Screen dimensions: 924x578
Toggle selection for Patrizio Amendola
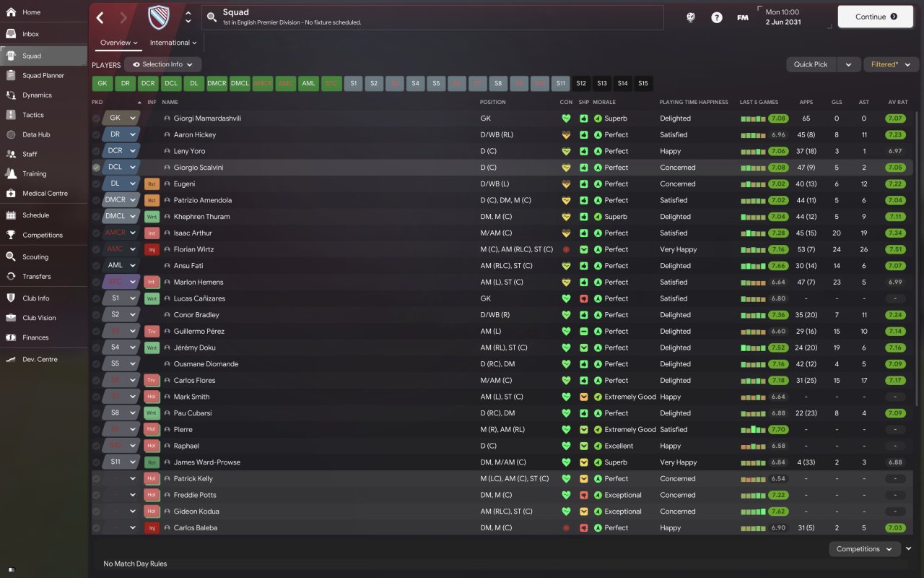tap(97, 200)
